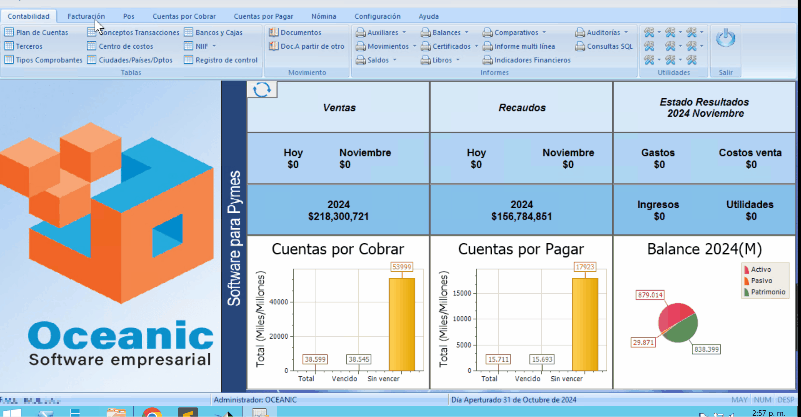Screen dimensions: 801x417
Task: Open Consultas SQL
Action: 604,46
